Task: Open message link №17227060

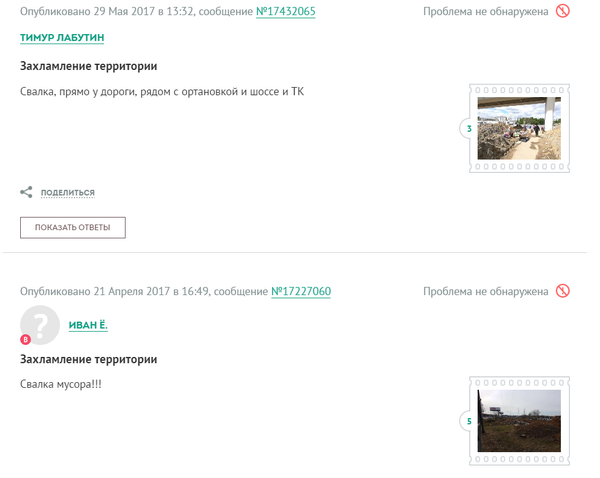Action: (x=301, y=292)
